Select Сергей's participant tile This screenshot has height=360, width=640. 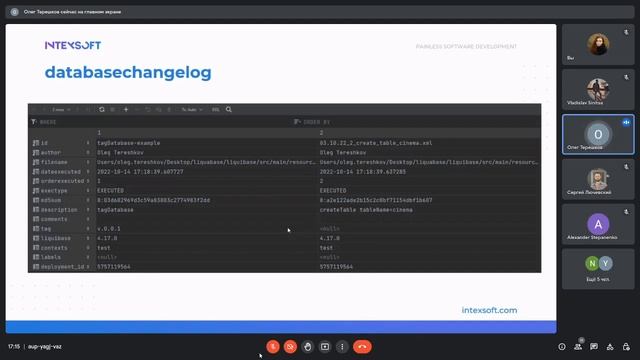pyautogui.click(x=598, y=179)
